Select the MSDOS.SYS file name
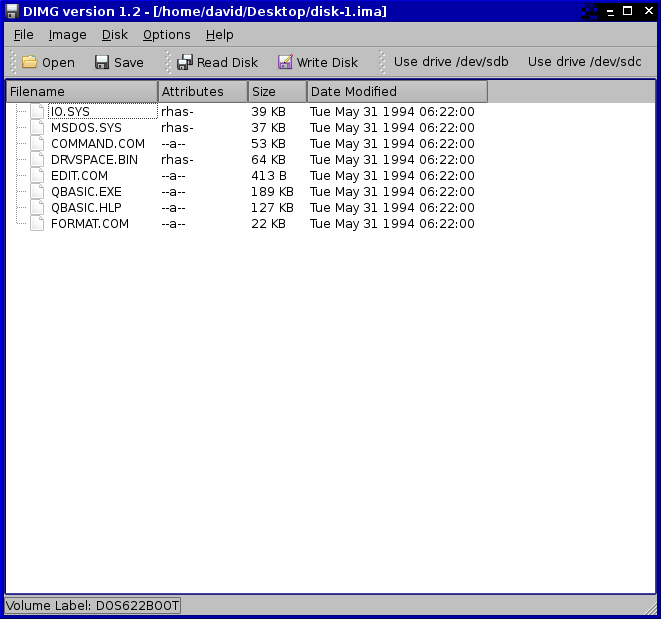 coord(86,128)
